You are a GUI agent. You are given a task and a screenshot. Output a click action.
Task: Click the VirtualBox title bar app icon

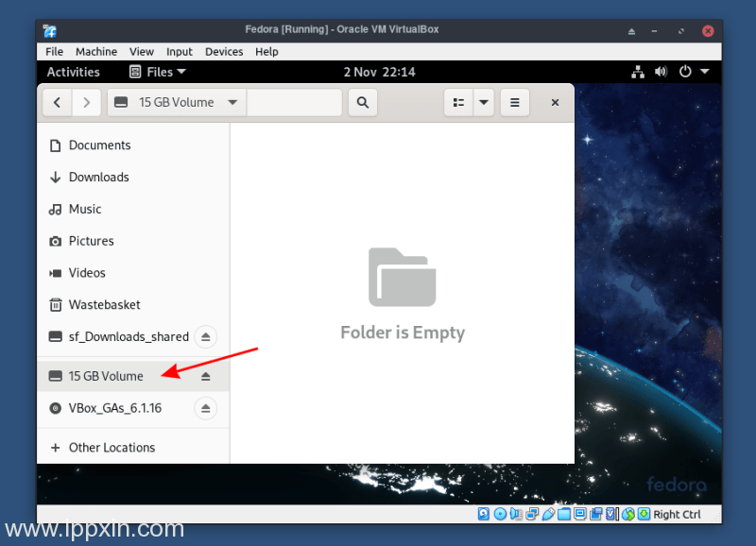(x=50, y=31)
